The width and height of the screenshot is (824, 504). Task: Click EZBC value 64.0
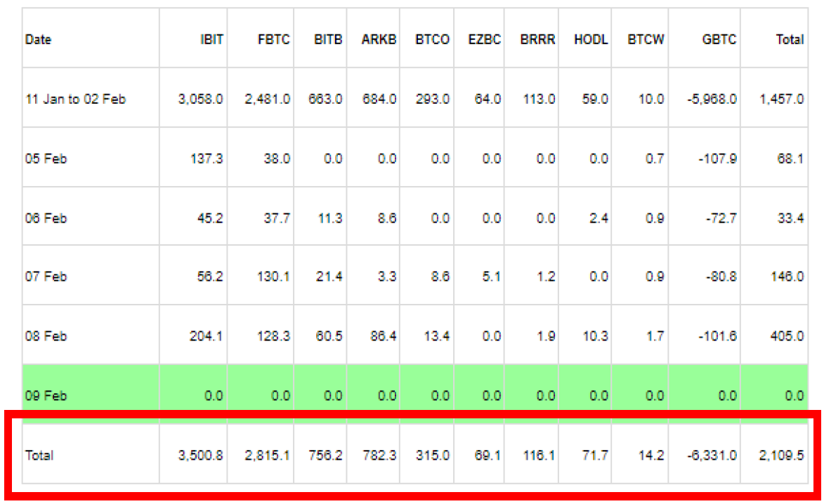click(488, 99)
